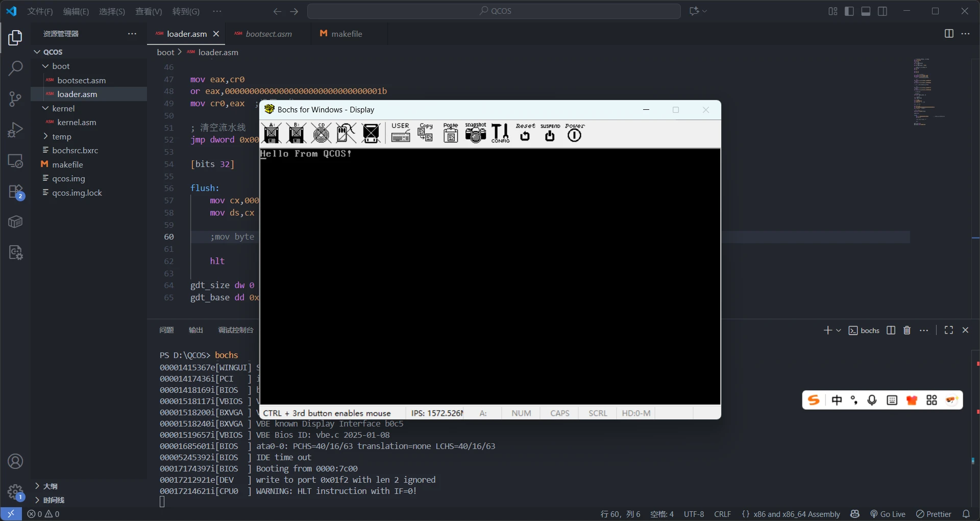
Task: Maximize the terminal panel size
Action: coord(948,330)
